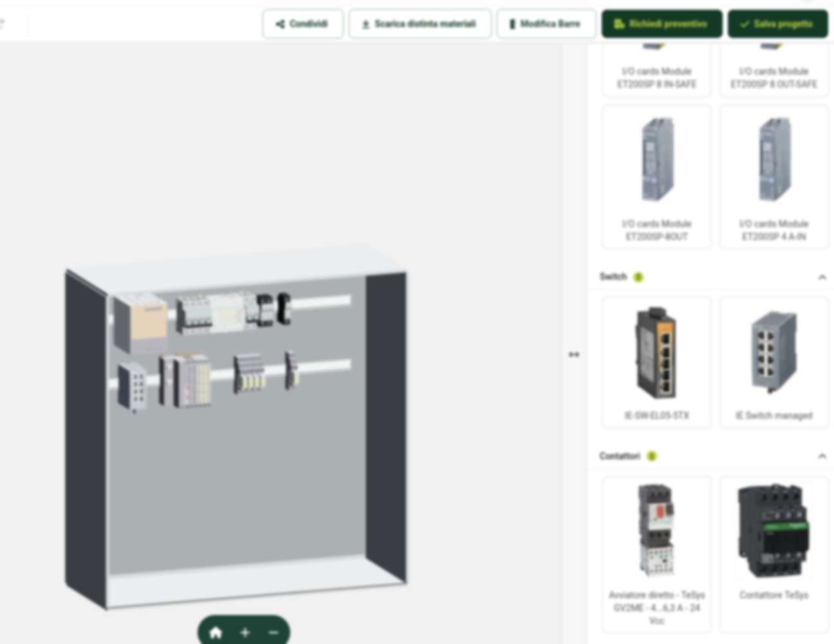This screenshot has height=644, width=834.
Task: Download the bill of materials via Scarica distinta materiali
Action: pos(420,24)
